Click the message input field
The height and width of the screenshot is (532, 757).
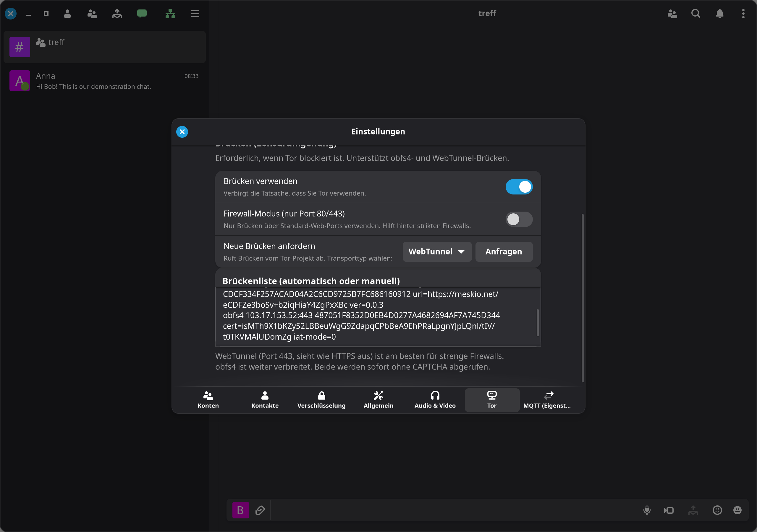455,510
